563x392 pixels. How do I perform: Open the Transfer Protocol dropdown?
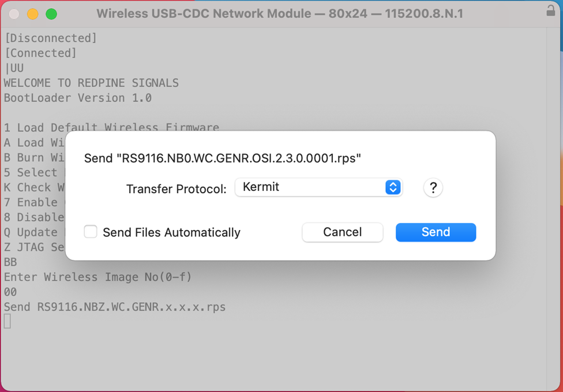click(318, 187)
